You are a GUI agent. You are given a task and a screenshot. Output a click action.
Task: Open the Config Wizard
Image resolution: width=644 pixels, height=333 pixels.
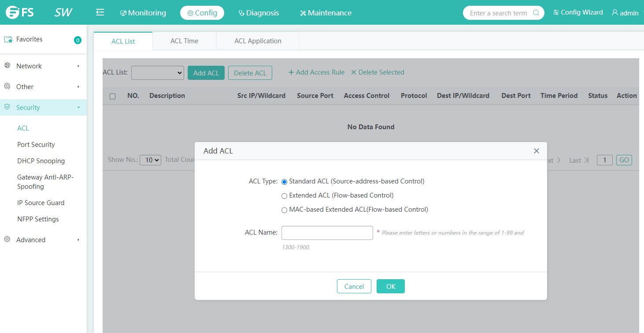(x=578, y=12)
